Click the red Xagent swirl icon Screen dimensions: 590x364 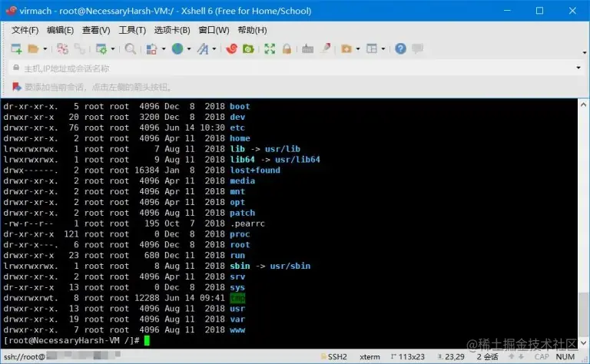pyautogui.click(x=231, y=48)
